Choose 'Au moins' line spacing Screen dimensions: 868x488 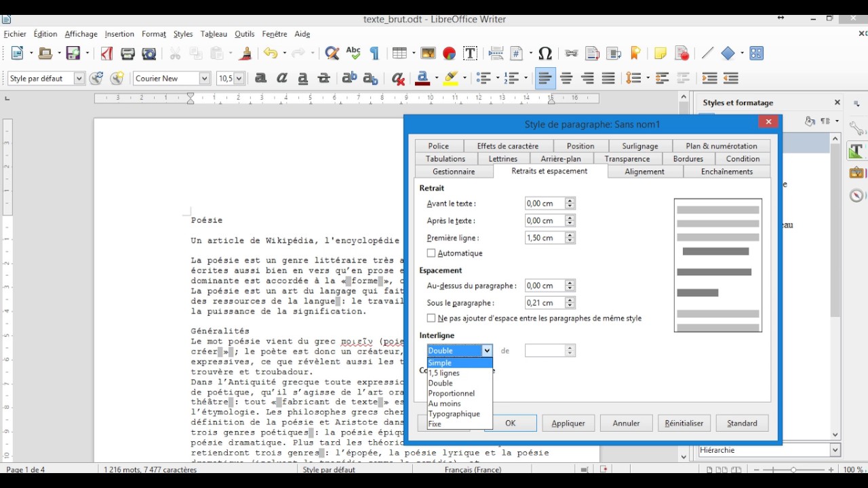(460, 403)
